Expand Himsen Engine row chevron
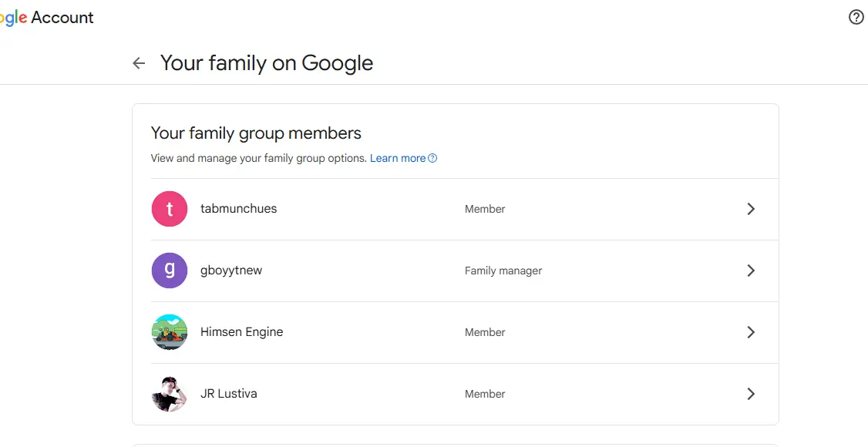Screen dimensions: 868x447 tap(751, 332)
